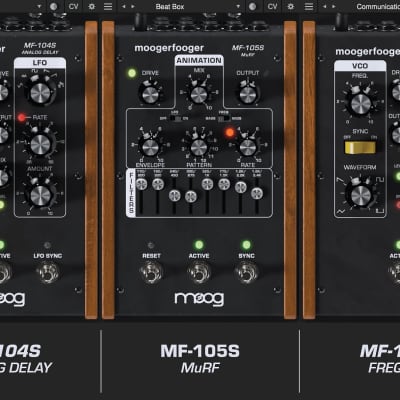
Task: Click the vertical FILTERS label
Action: pos(131,193)
